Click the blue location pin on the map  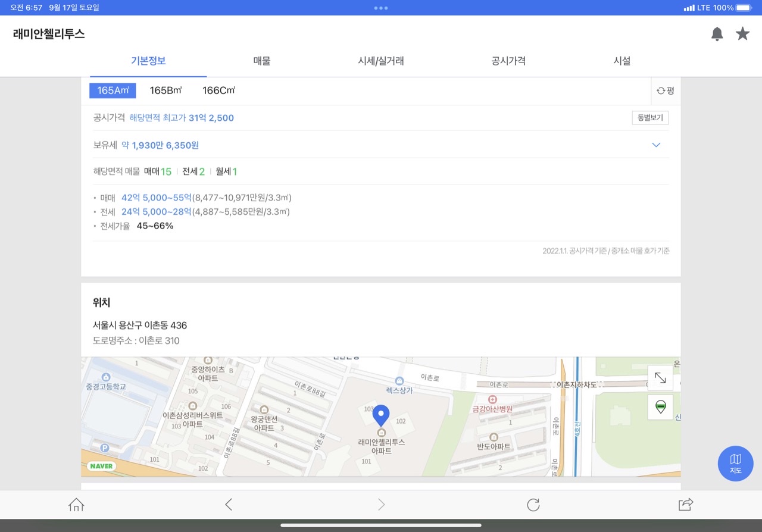(x=381, y=415)
